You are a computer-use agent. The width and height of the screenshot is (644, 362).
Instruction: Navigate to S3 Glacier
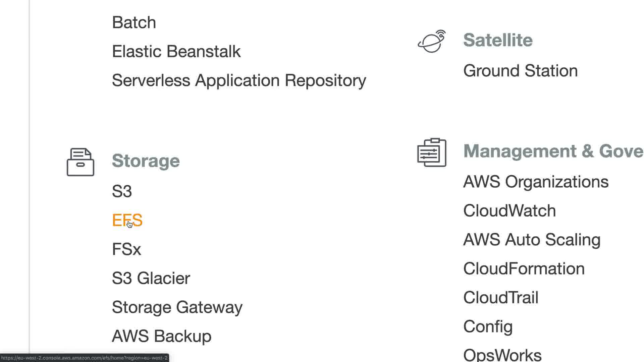(x=151, y=278)
